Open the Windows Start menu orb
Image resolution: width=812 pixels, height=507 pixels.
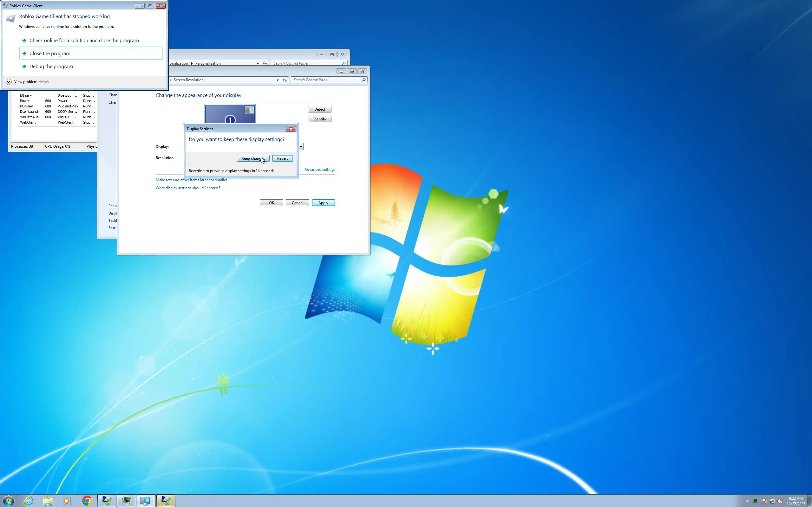pyautogui.click(x=8, y=501)
